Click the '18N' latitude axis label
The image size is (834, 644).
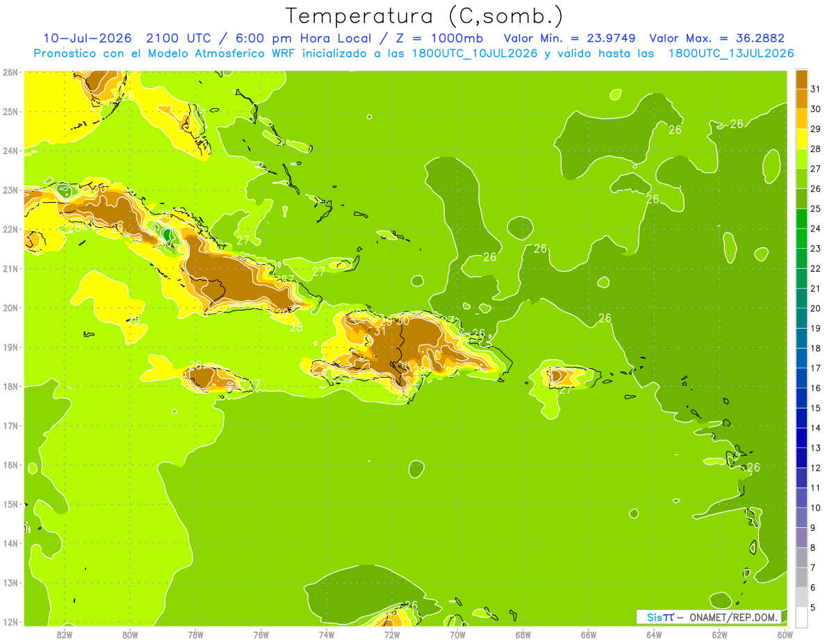[10, 386]
